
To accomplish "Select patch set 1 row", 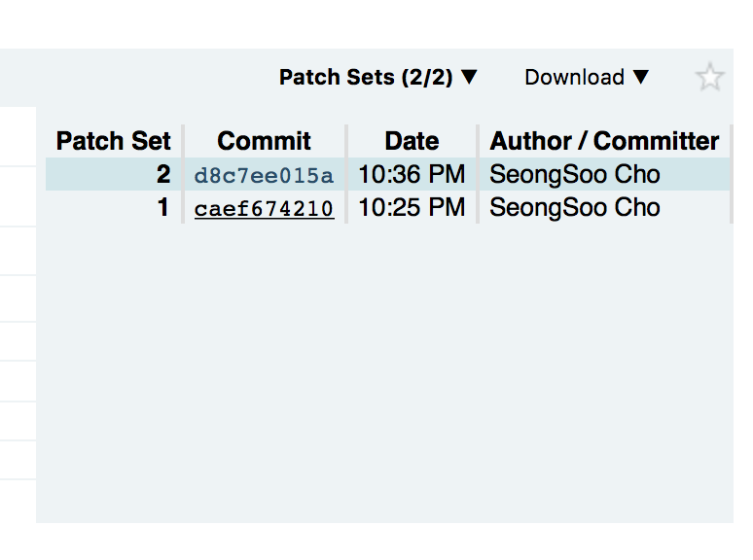I will point(389,208).
